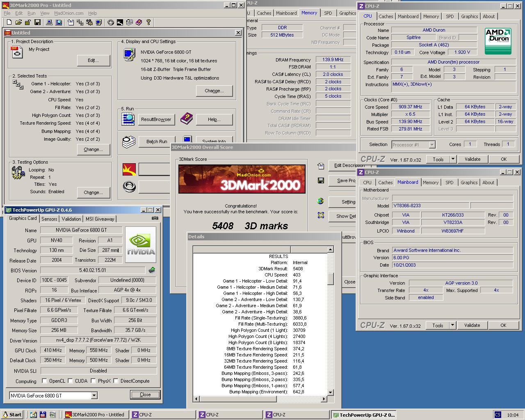Click the Close button in GPU-Z
The image size is (525, 420).
[x=145, y=395]
